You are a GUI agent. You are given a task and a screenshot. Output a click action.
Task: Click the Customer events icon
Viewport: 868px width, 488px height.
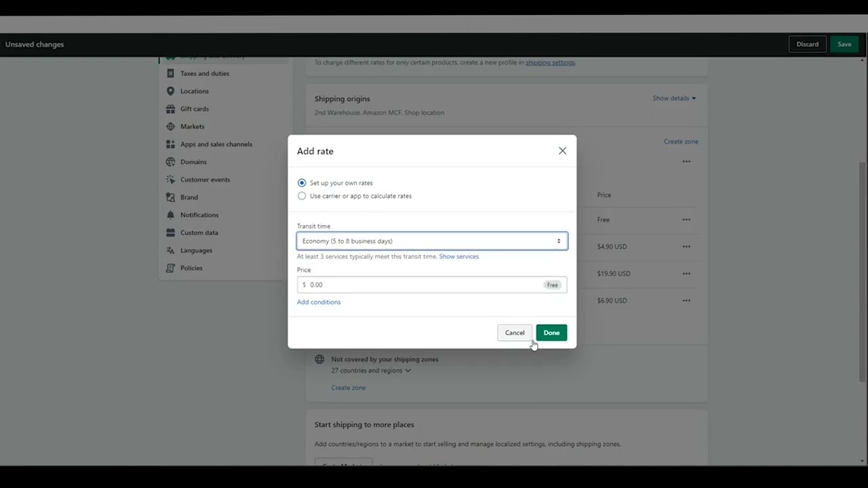point(170,180)
